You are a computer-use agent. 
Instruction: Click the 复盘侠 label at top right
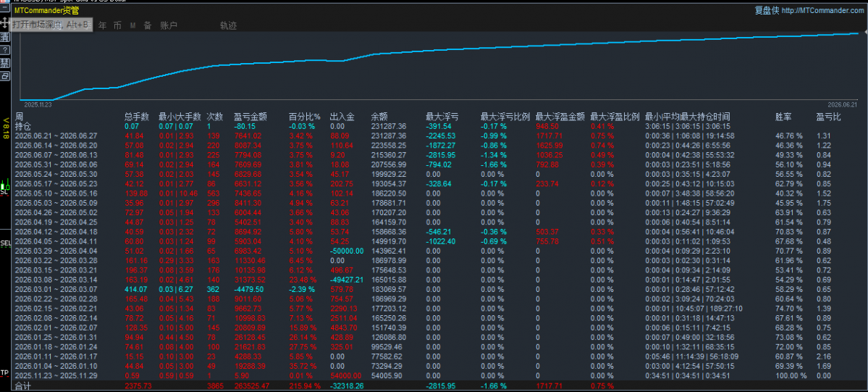click(767, 10)
